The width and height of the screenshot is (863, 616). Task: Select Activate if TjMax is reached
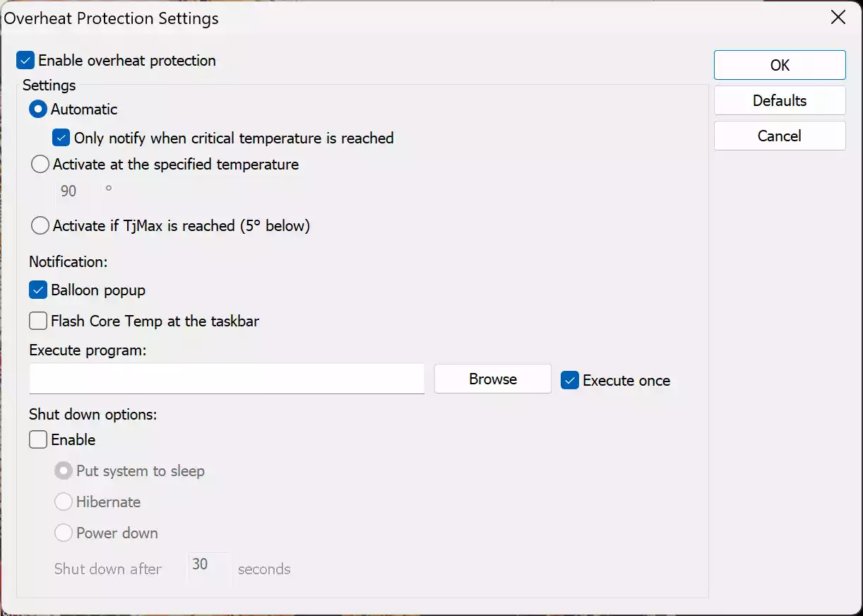(x=40, y=225)
